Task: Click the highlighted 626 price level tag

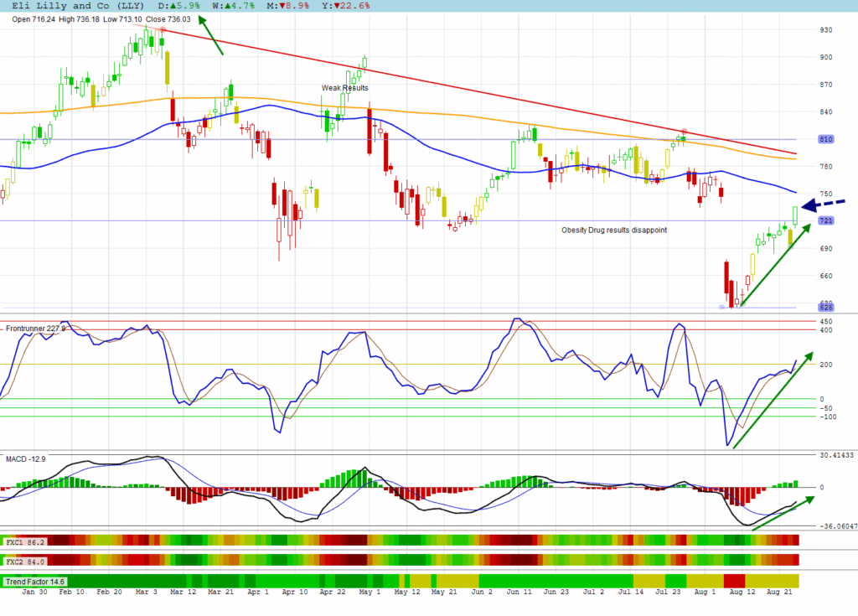Action: click(825, 308)
